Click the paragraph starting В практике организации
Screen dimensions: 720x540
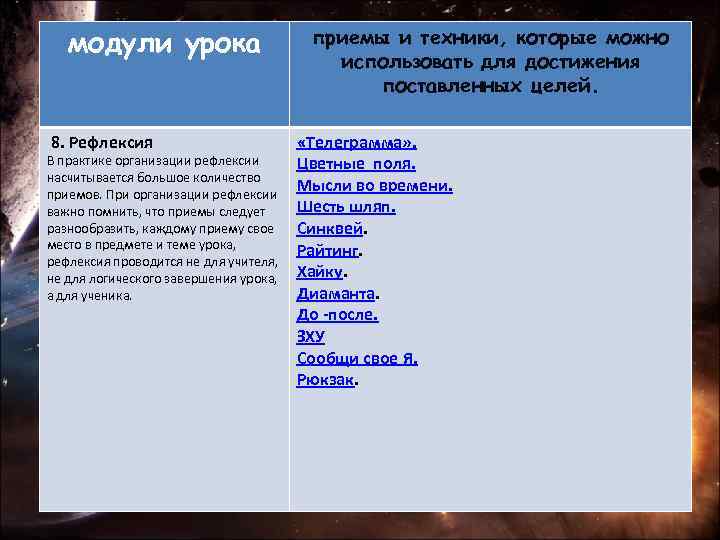162,228
